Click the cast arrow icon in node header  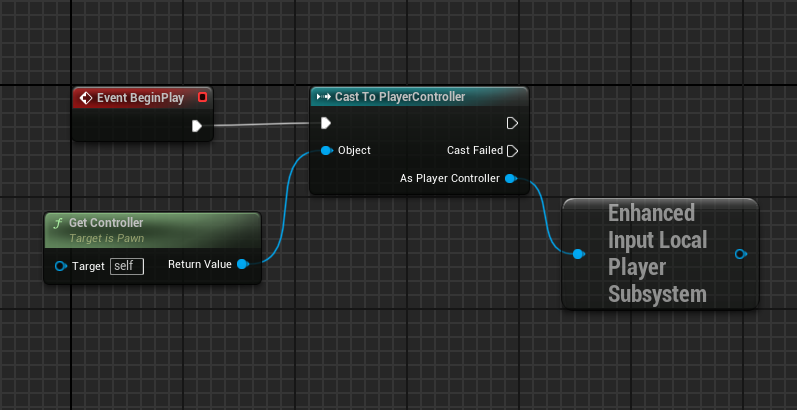point(323,97)
